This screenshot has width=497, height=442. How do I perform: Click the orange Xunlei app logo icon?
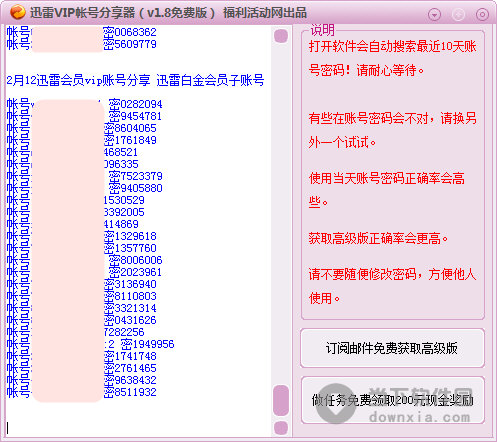coord(17,12)
